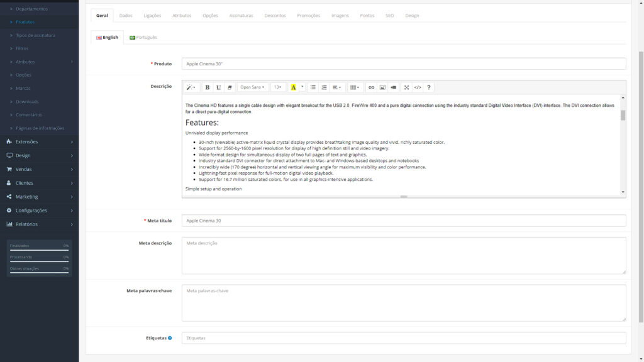Click the Meta título input field

404,221
